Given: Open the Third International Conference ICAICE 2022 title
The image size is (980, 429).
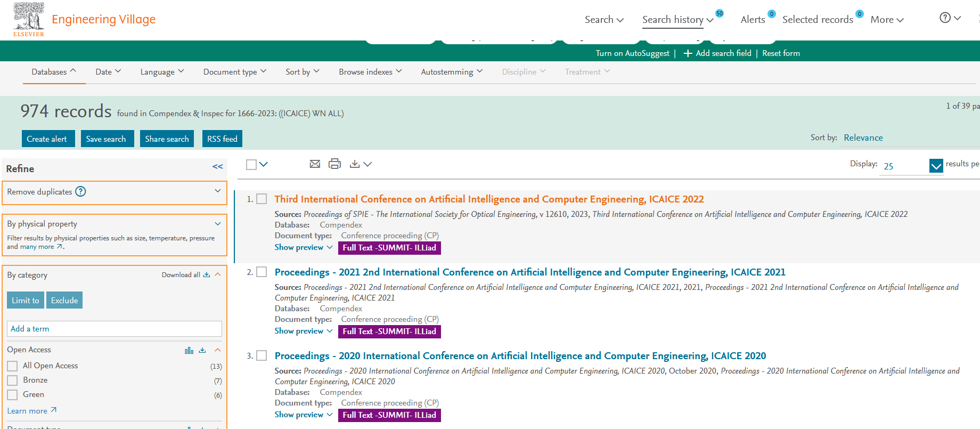Looking at the screenshot, I should (x=489, y=199).
